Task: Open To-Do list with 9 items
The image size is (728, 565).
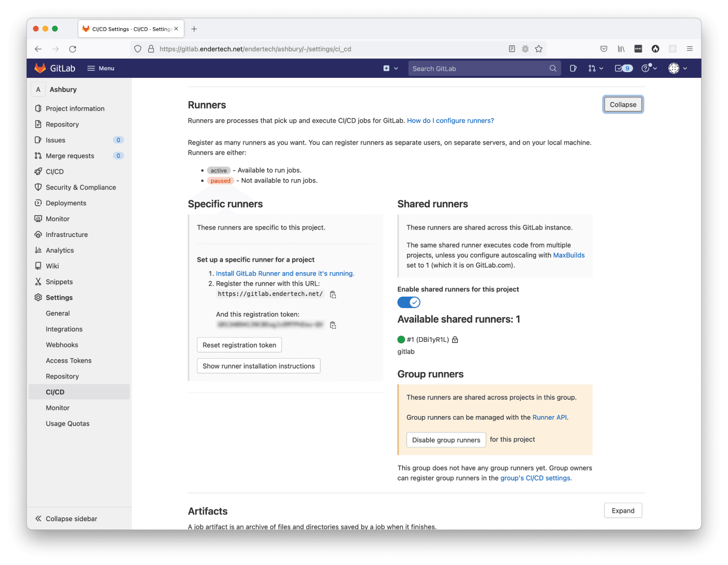Action: tap(623, 68)
